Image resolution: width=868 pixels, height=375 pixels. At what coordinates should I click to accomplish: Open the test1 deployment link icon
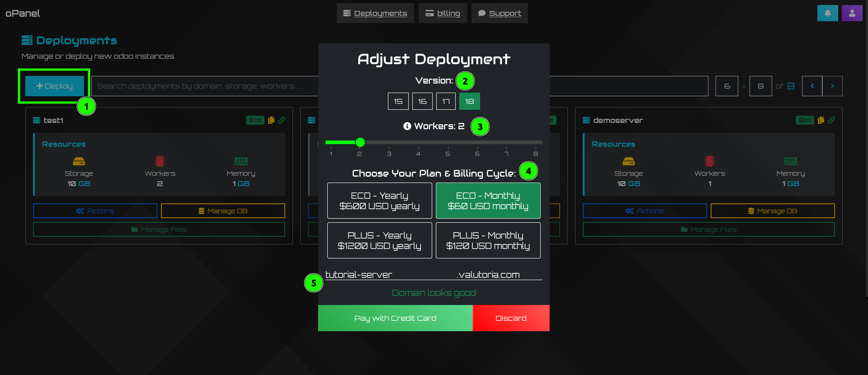[282, 120]
